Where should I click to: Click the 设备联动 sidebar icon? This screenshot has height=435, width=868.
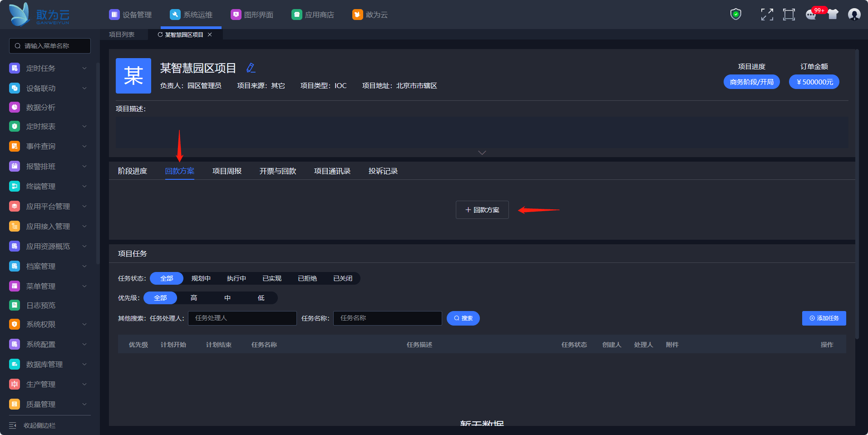coord(15,88)
